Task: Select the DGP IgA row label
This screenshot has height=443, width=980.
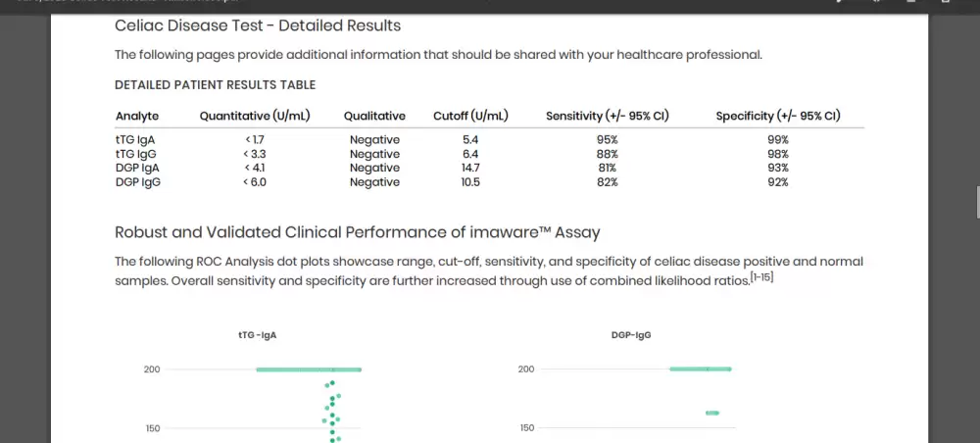Action: (136, 168)
